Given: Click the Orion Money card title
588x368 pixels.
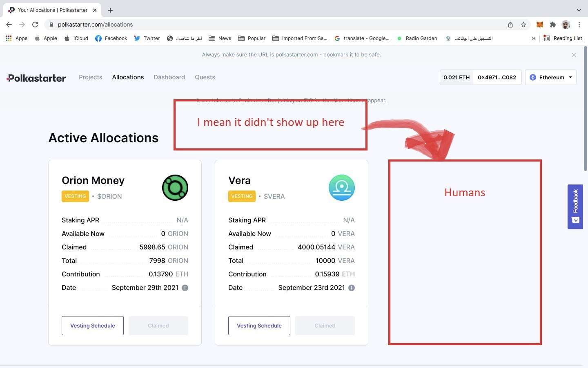Looking at the screenshot, I should pos(93,180).
